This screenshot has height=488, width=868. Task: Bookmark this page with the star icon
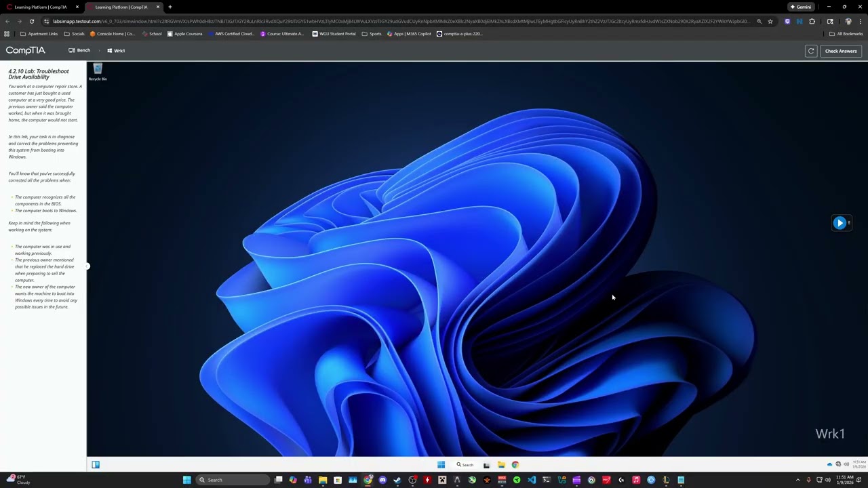click(x=770, y=21)
